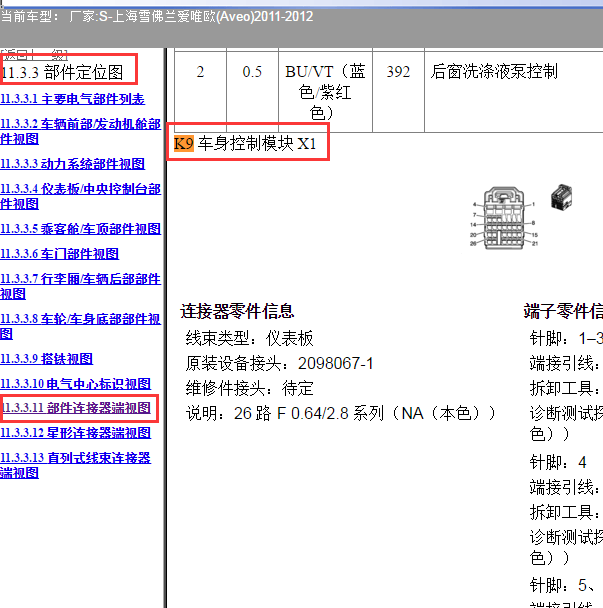The width and height of the screenshot is (603, 608).
Task: Open link 11.3.3.8 车轮/车身底部部件视图
Action: point(80,326)
